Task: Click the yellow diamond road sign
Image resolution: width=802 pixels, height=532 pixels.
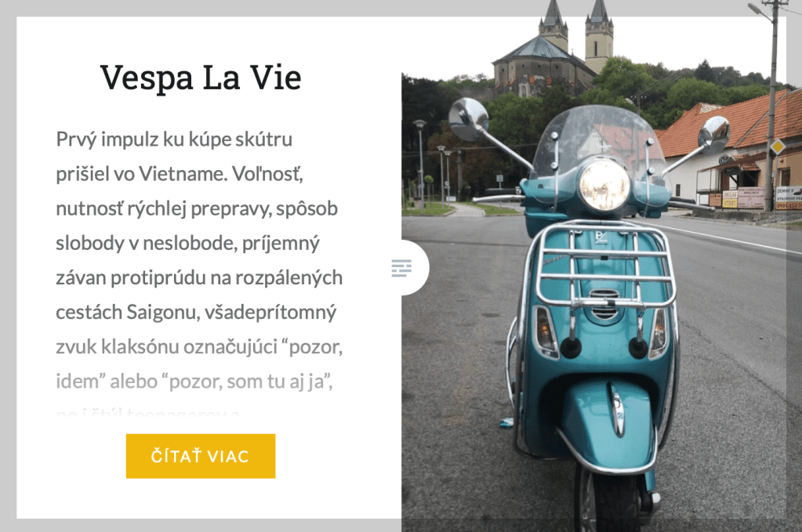Action: tap(778, 147)
